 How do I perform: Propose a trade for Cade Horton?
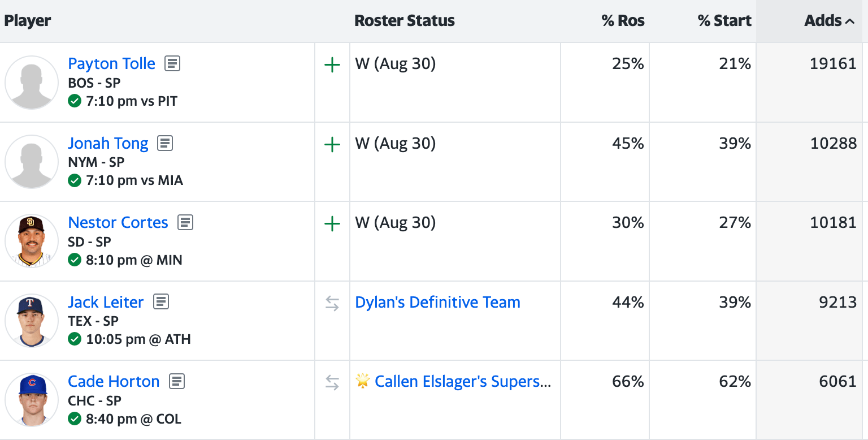(x=332, y=383)
